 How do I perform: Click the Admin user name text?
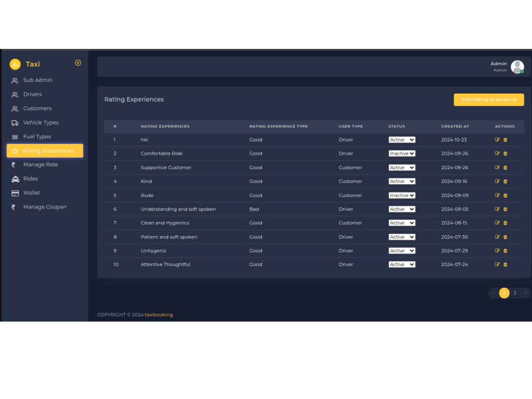pyautogui.click(x=498, y=64)
